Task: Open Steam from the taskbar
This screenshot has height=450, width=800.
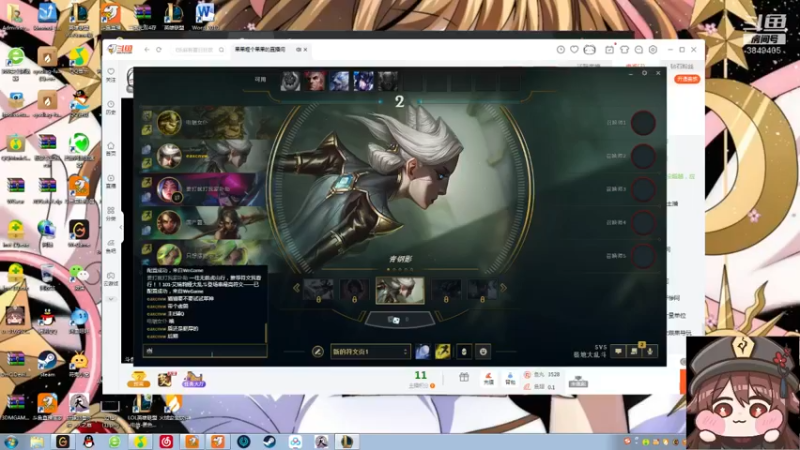Action: click(x=270, y=441)
